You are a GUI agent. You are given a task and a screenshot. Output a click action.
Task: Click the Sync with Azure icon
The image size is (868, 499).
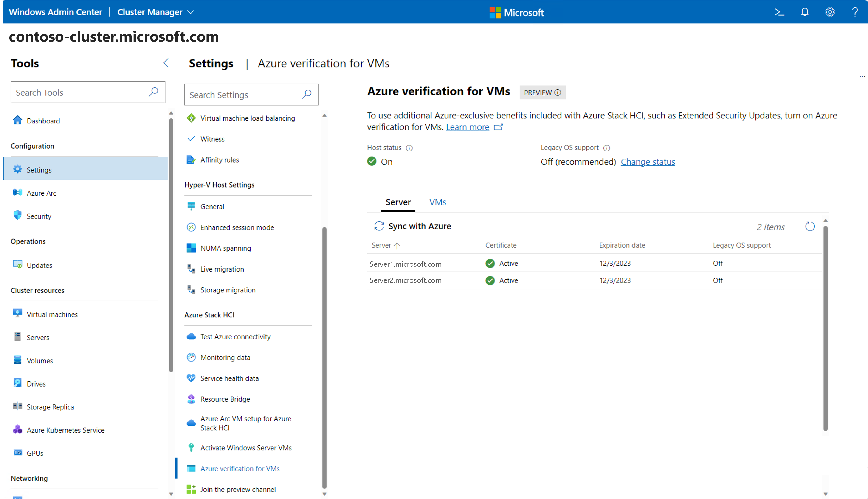[x=379, y=226]
